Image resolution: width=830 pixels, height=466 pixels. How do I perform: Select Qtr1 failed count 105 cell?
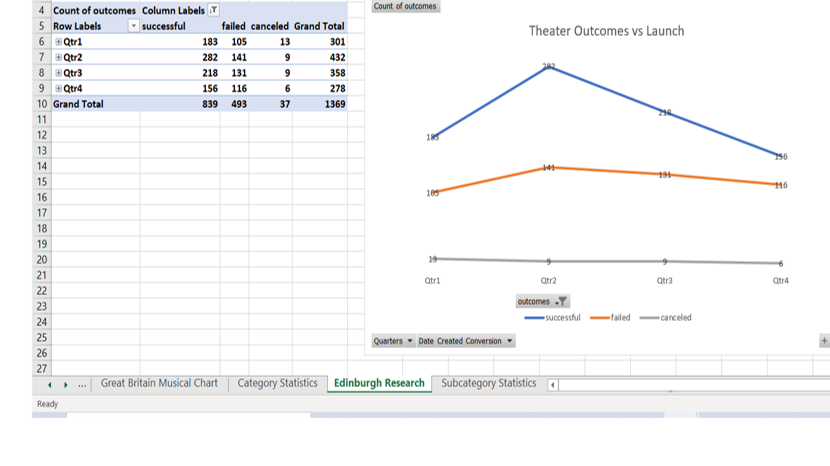click(x=234, y=42)
